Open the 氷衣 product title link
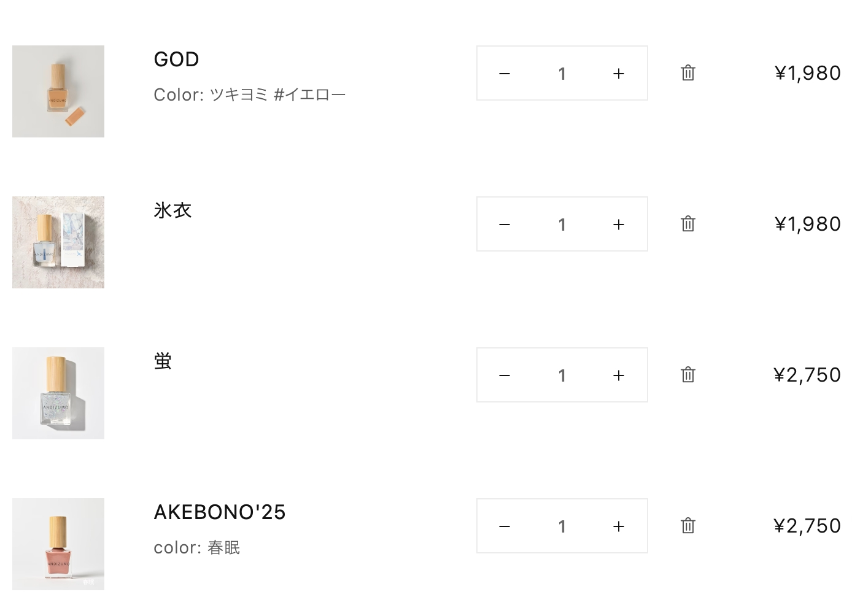 172,210
